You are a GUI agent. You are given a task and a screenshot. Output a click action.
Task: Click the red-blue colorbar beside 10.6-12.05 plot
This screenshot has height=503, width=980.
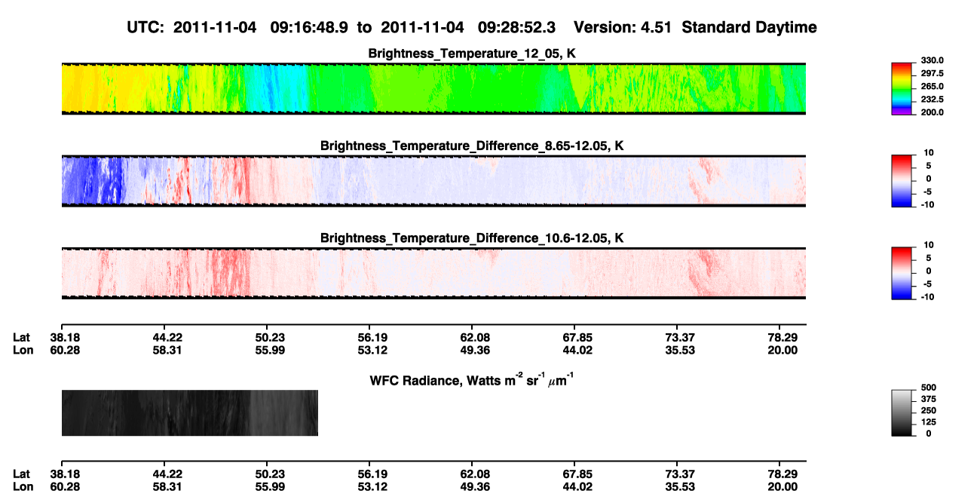pyautogui.click(x=903, y=272)
